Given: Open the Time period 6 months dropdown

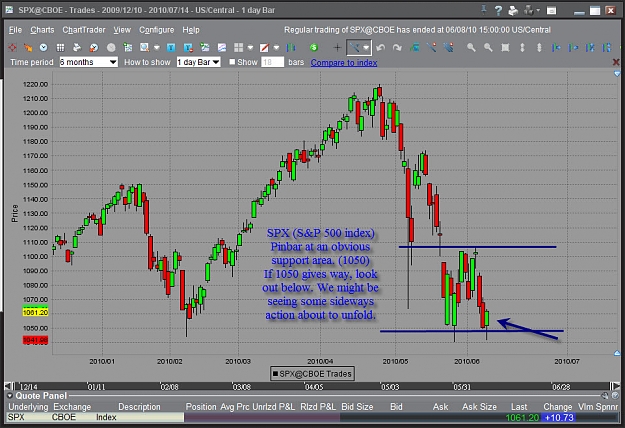Looking at the screenshot, I should coord(88,62).
